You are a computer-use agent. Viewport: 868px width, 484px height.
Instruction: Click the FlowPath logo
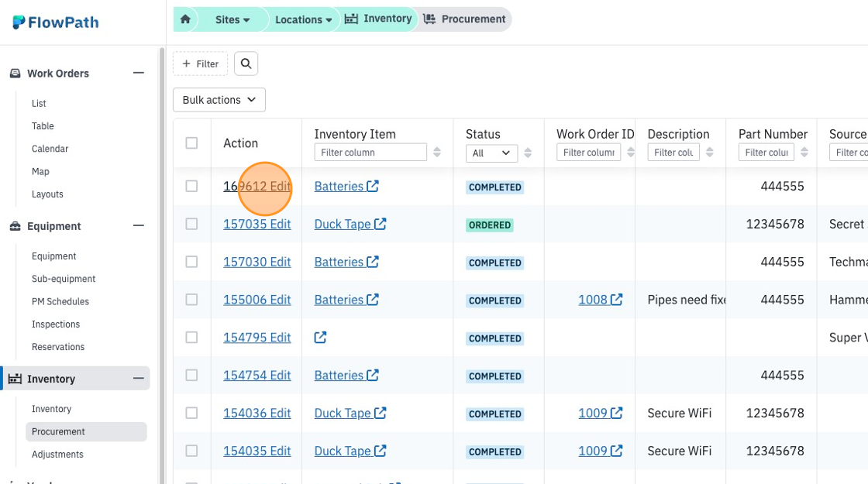coord(55,22)
